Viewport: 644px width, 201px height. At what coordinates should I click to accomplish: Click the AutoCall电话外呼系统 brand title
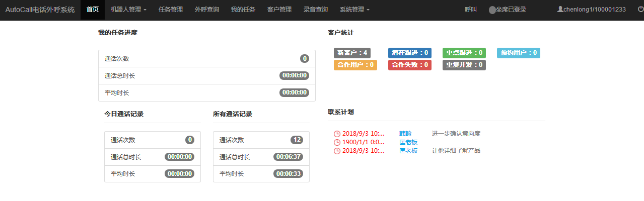[x=40, y=10]
